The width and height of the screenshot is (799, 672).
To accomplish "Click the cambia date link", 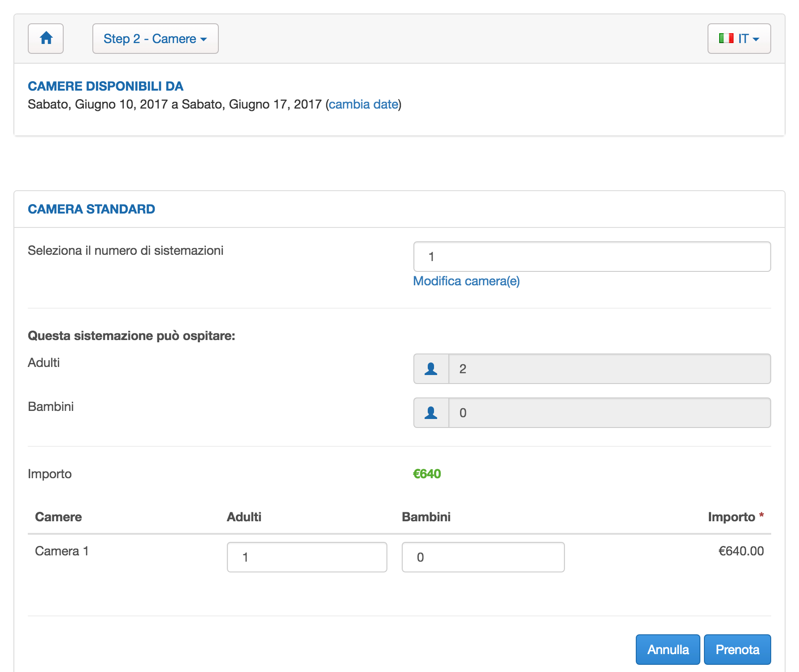I will 363,105.
